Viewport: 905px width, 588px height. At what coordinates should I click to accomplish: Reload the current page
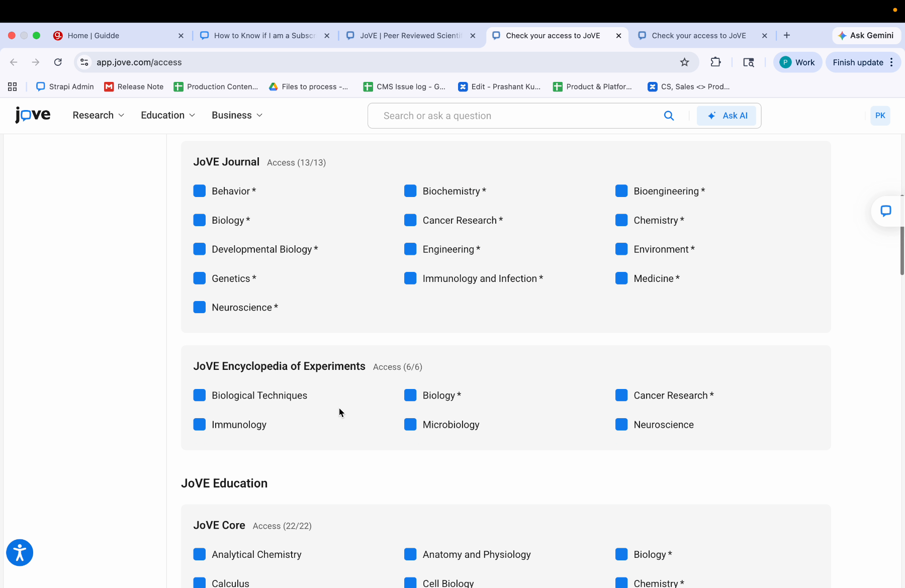click(58, 62)
